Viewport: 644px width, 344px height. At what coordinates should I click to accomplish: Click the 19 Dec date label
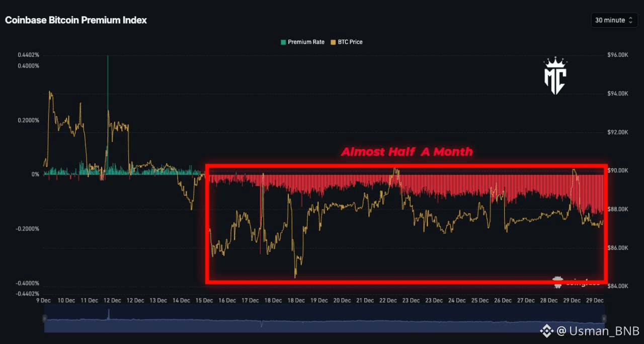coord(319,300)
